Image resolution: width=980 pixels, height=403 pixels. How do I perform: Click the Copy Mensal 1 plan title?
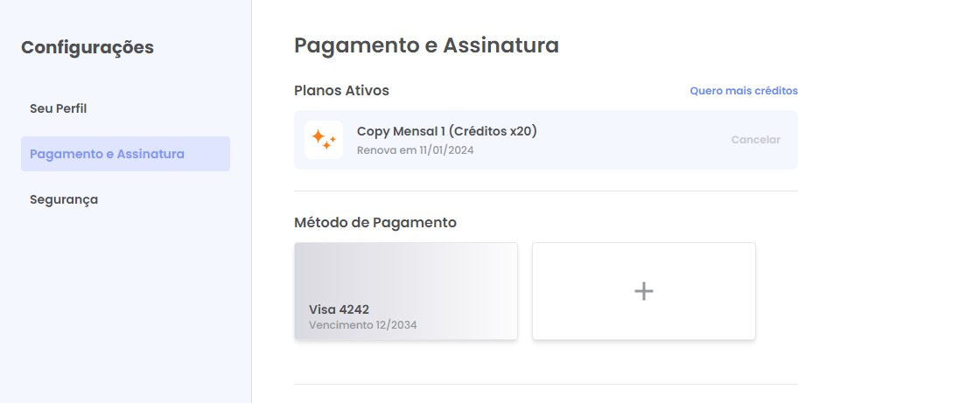click(x=447, y=131)
